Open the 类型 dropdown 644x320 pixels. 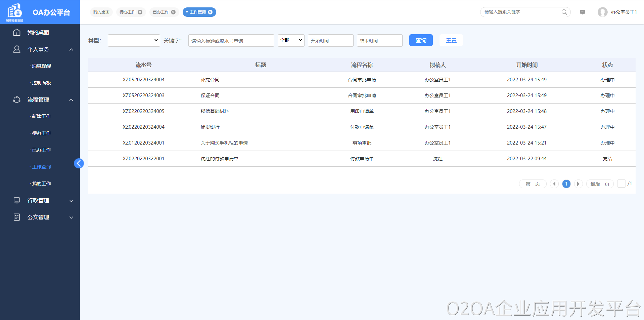click(134, 40)
